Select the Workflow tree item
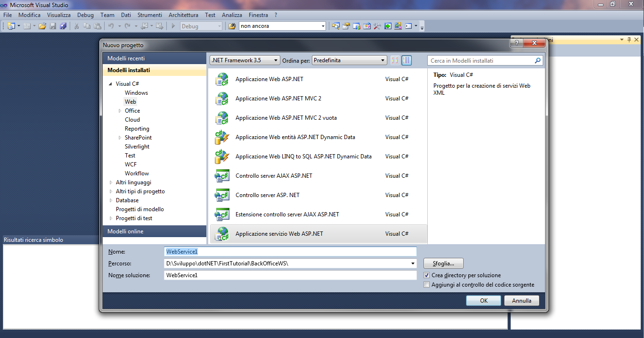Image resolution: width=644 pixels, height=338 pixels. coord(137,173)
